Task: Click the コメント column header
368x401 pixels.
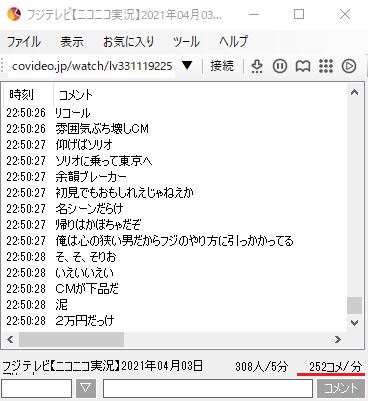Action: click(x=76, y=95)
